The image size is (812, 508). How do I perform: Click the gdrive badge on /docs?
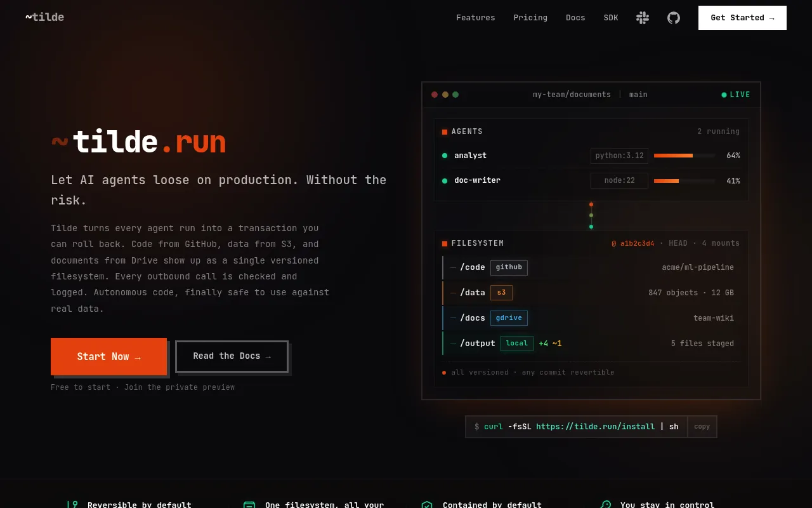point(509,318)
